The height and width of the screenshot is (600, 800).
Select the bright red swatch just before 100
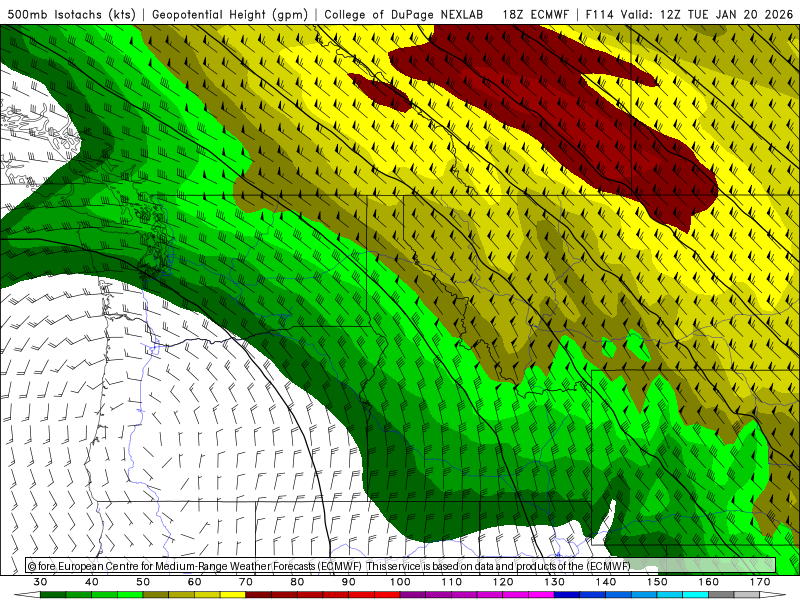click(387, 595)
